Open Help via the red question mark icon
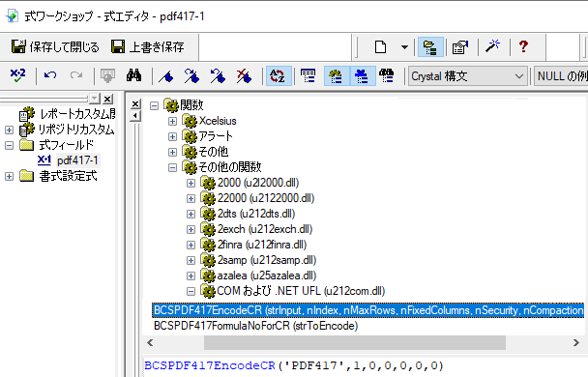The height and width of the screenshot is (377, 588). point(523,46)
